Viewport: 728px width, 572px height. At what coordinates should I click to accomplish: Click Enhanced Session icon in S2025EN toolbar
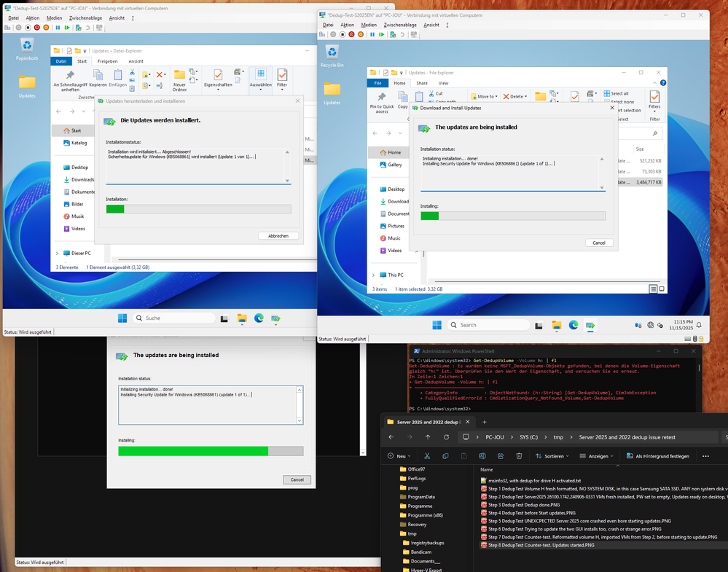tap(414, 35)
